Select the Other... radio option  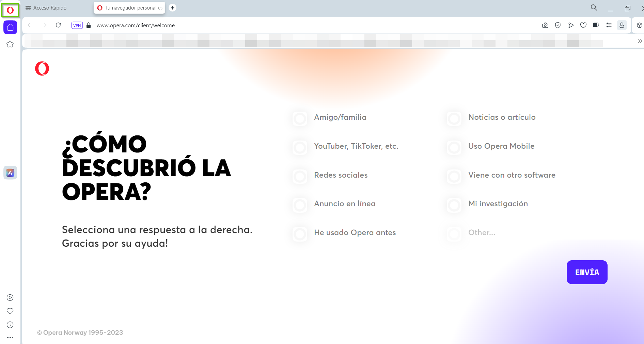[x=454, y=234]
